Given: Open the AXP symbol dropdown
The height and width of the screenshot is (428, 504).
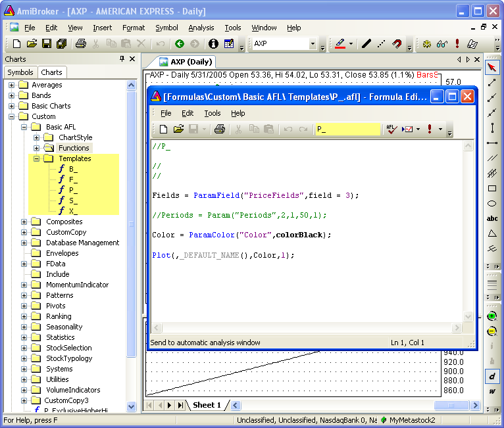Looking at the screenshot, I should pos(313,44).
